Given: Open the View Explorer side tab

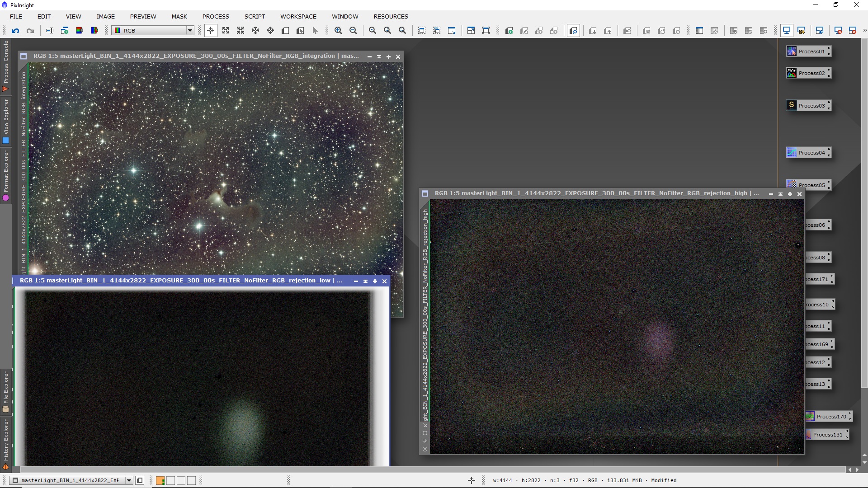Looking at the screenshot, I should (x=6, y=121).
